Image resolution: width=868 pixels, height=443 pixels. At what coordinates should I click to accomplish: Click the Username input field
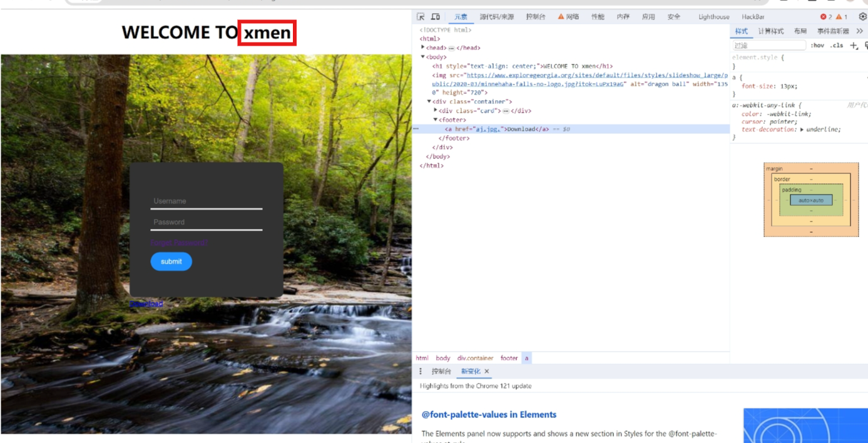pyautogui.click(x=207, y=200)
